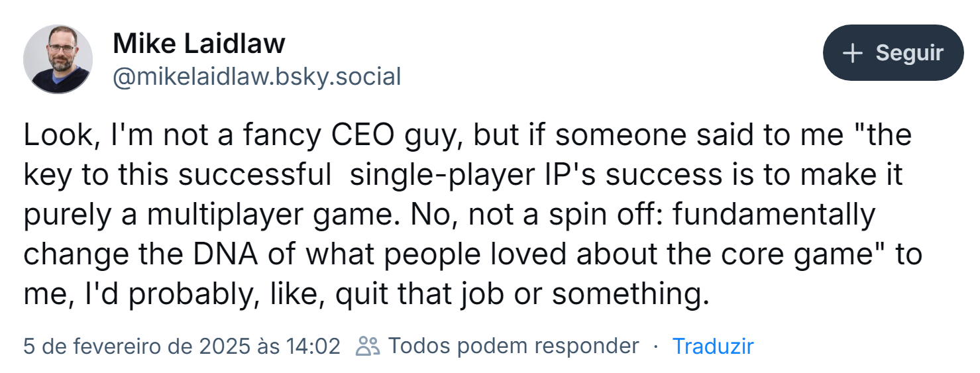Open the Mike Laidlaw display name

point(199,44)
